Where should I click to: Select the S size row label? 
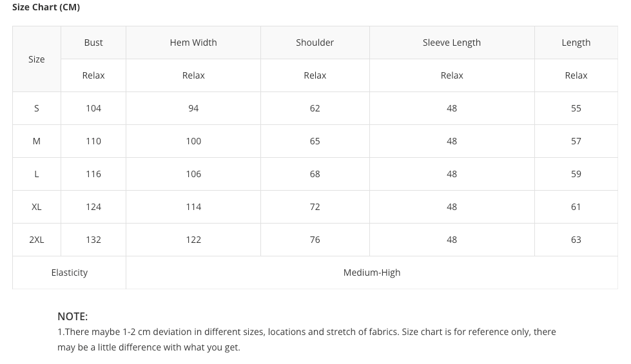(37, 108)
